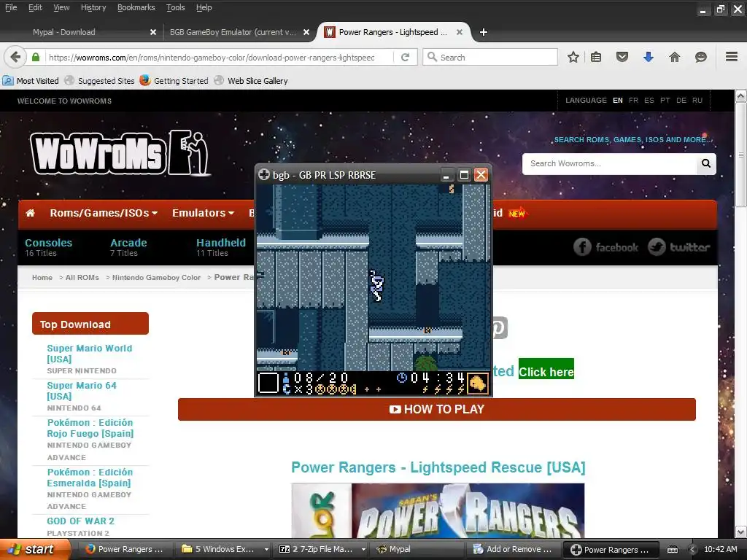
Task: Select Handheld 11 Titles category
Action: (x=221, y=247)
